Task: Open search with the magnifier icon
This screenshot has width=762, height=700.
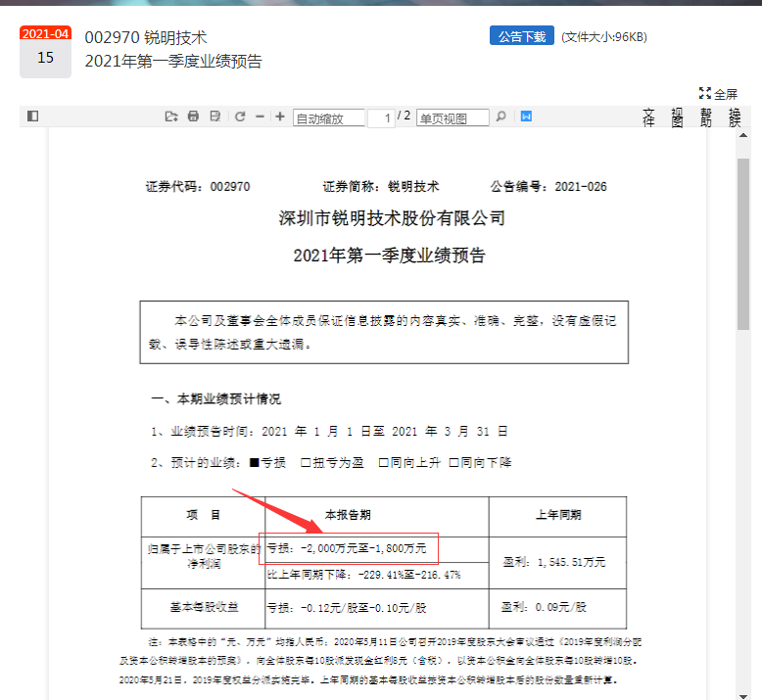Action: point(501,117)
